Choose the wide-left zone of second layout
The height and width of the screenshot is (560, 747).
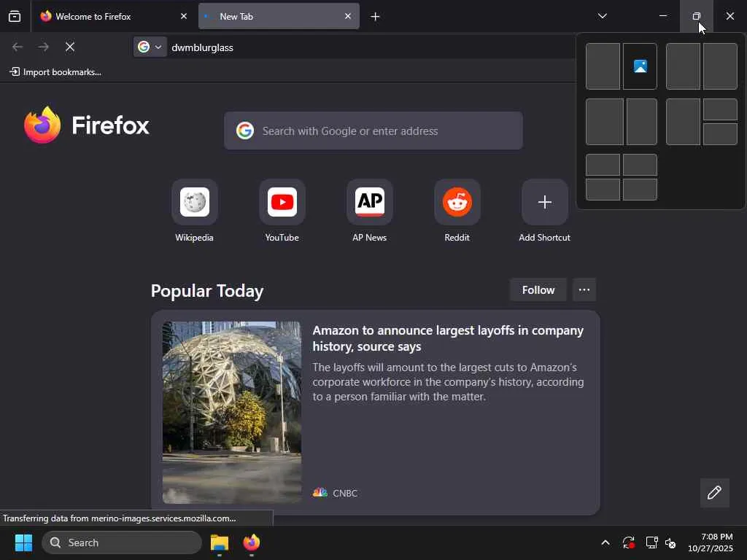tap(683, 66)
